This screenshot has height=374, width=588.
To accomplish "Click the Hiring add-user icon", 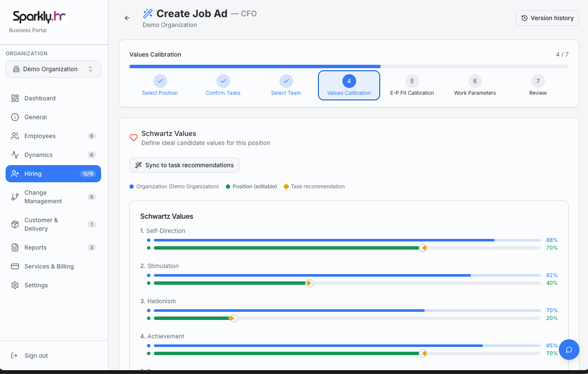I will tap(15, 174).
